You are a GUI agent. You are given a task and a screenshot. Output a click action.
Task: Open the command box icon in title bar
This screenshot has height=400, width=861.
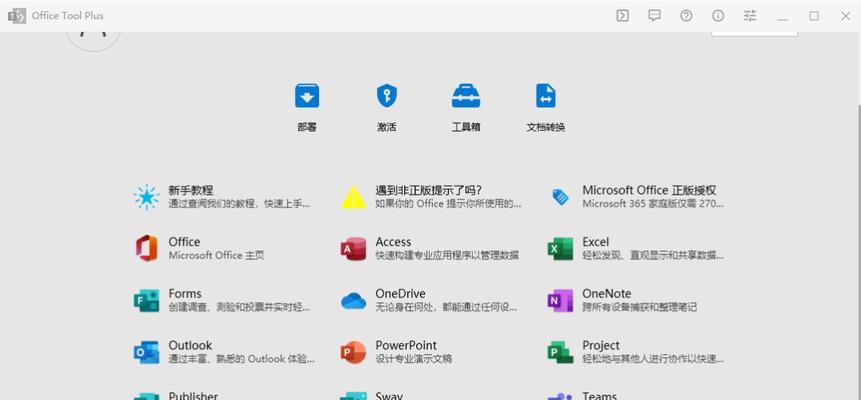point(622,16)
